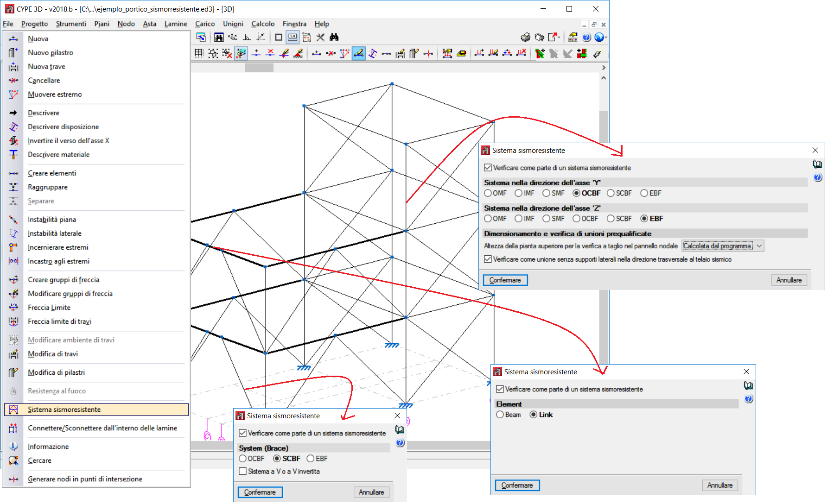This screenshot has width=827, height=504.
Task: Expand the toolbar overflow chevron
Action: point(604,68)
